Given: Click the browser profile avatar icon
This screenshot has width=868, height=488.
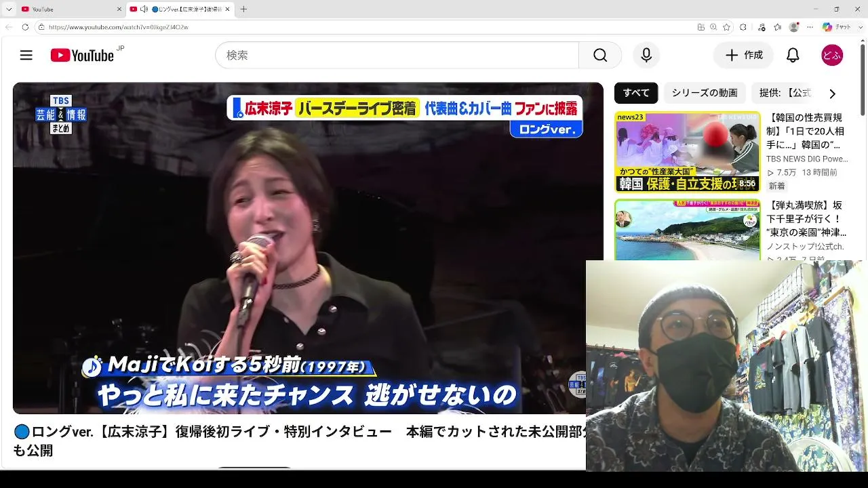Looking at the screenshot, I should pyautogui.click(x=794, y=27).
